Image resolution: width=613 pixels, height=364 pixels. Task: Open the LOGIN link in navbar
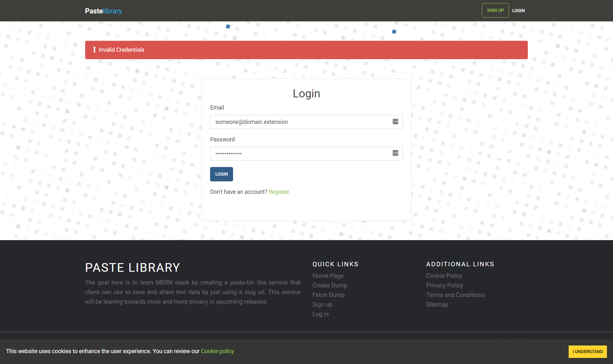[x=518, y=11]
